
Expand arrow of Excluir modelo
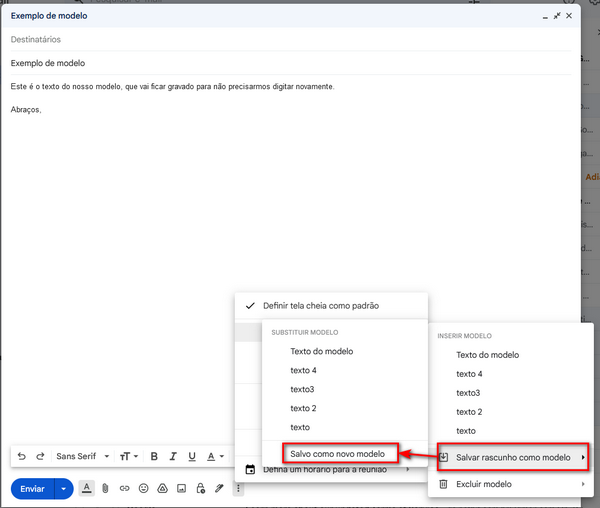(x=583, y=484)
